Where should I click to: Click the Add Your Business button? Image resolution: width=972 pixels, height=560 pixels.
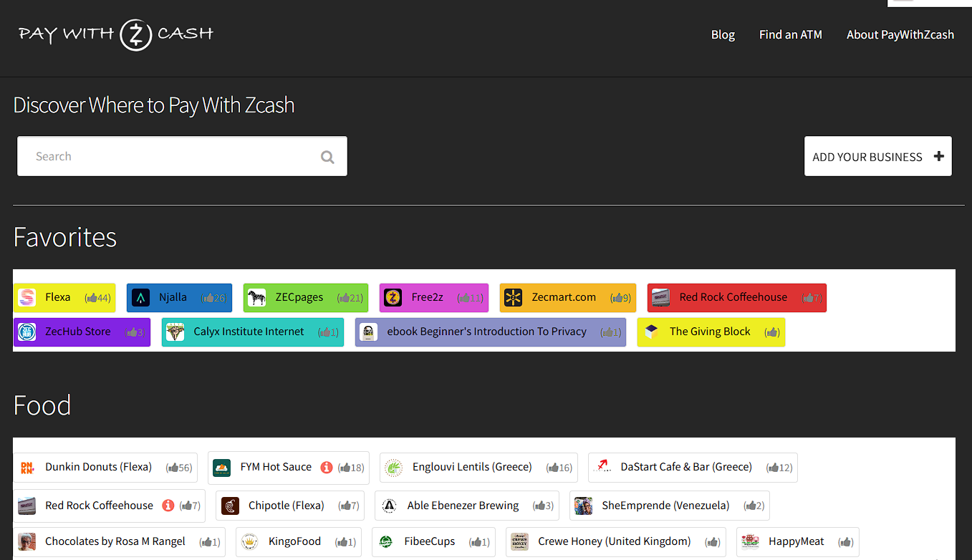tap(878, 156)
